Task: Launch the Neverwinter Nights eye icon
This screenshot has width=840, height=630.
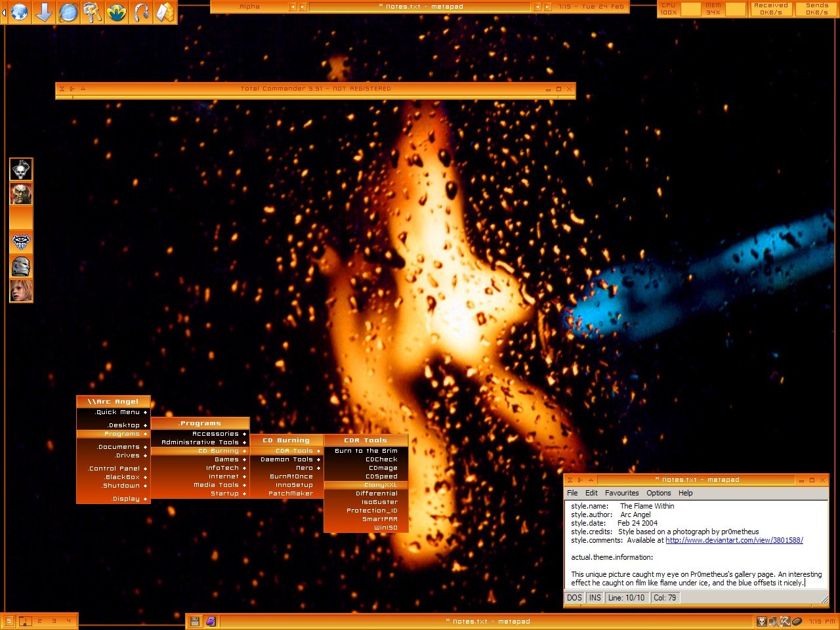Action: 21,243
